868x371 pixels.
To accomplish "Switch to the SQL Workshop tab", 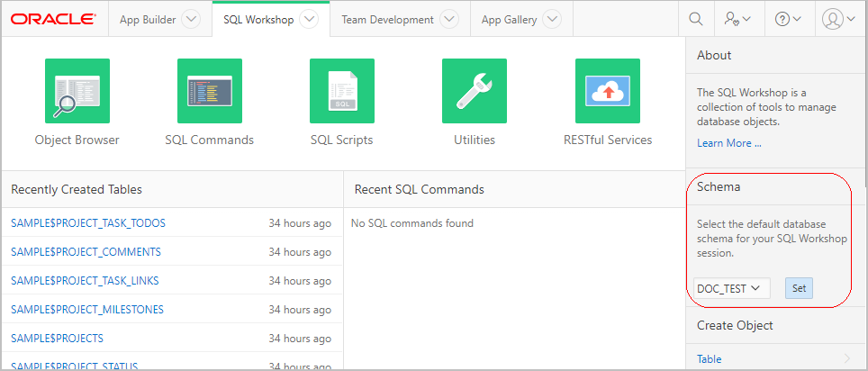I will pos(258,20).
